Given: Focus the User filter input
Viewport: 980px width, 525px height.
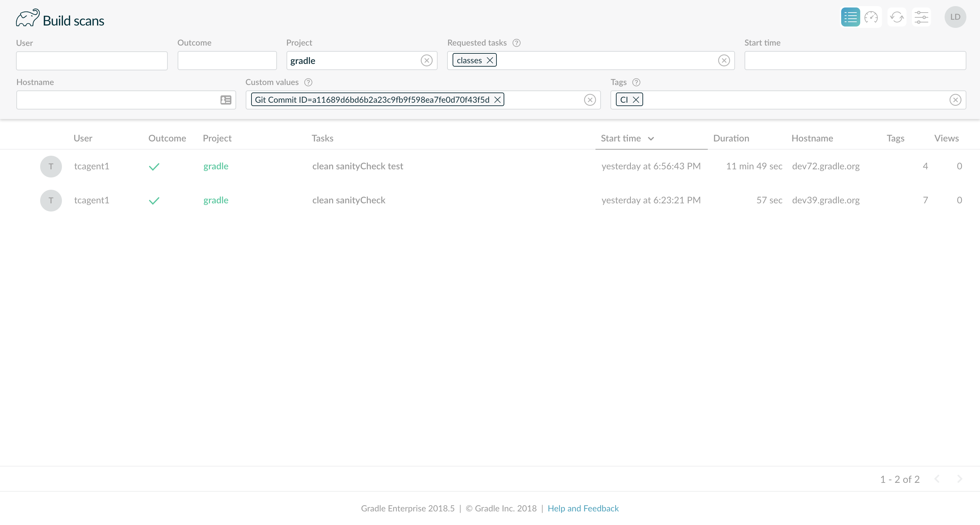Looking at the screenshot, I should click(x=92, y=61).
